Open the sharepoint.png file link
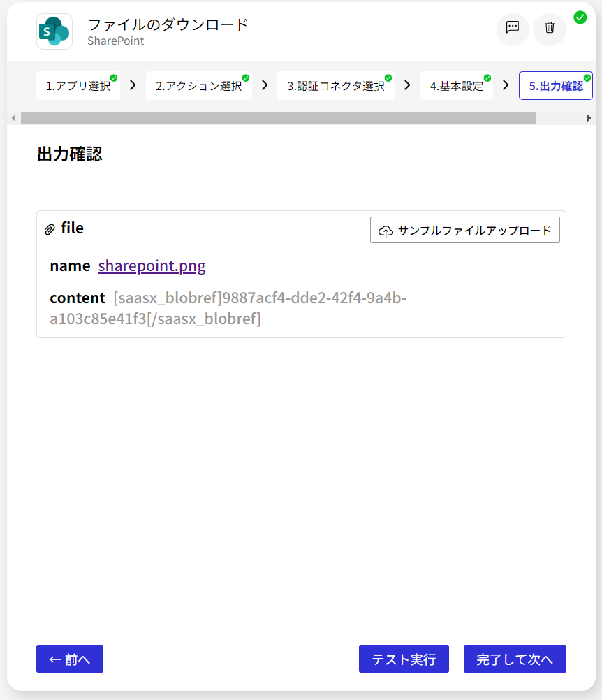This screenshot has width=602, height=700. 152,265
